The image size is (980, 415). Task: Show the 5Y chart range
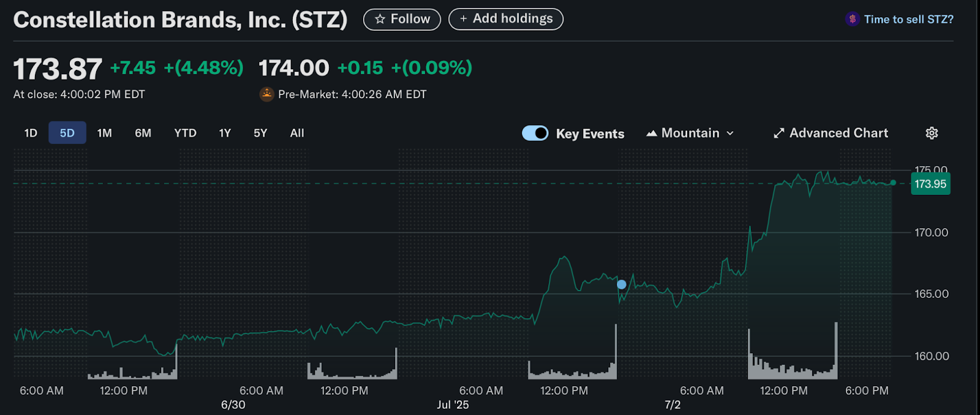(260, 133)
